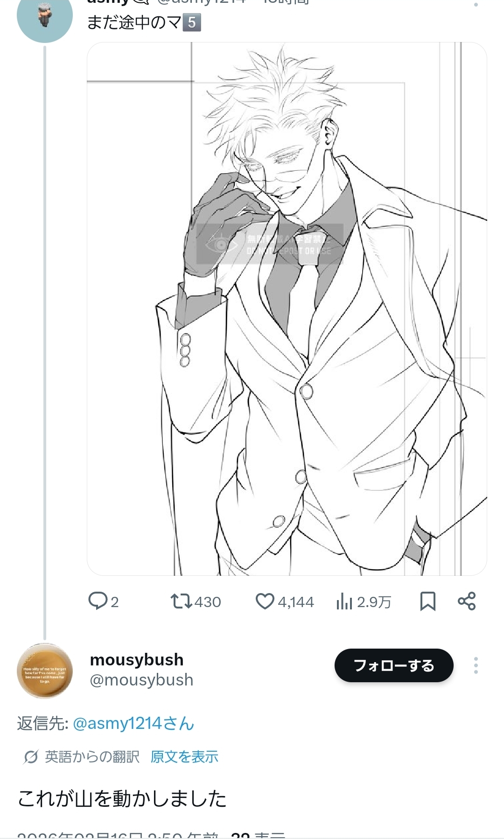Open the post text まだ途中のマ
Screen dimensions: 504x839
coord(134,22)
